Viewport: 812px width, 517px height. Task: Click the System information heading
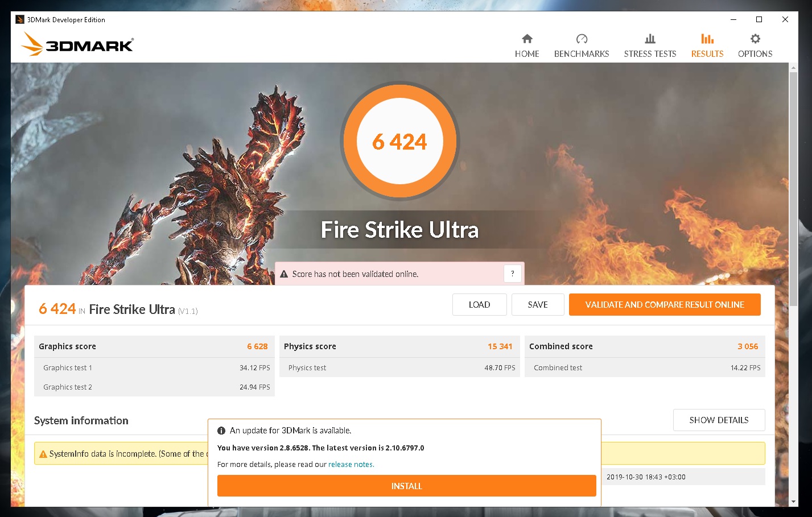pyautogui.click(x=81, y=421)
